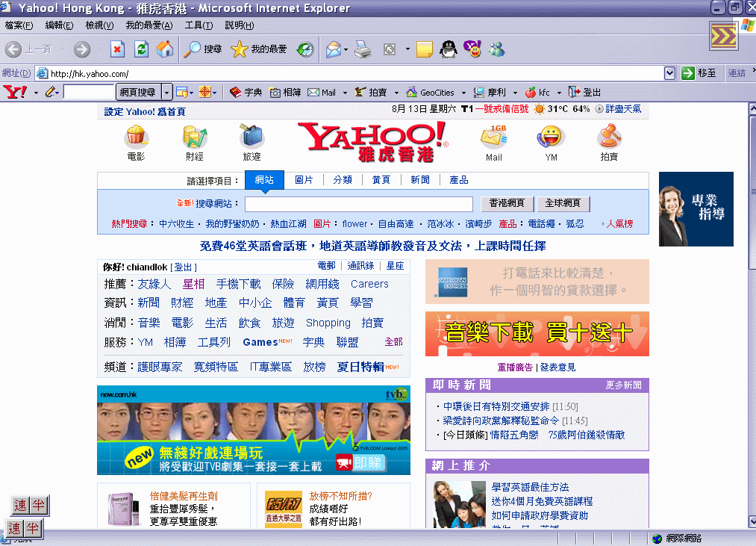Open dropdown next to Yahoo Y! logo

36,93
